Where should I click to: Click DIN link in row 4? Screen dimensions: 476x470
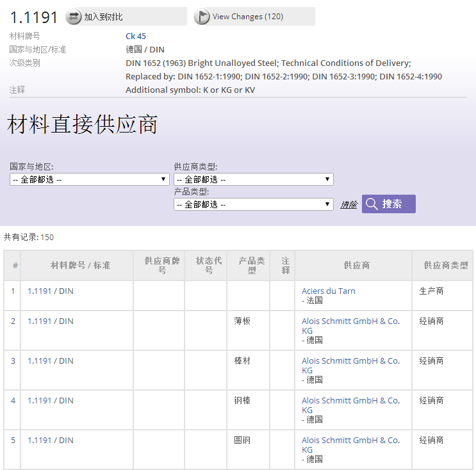pos(66,401)
